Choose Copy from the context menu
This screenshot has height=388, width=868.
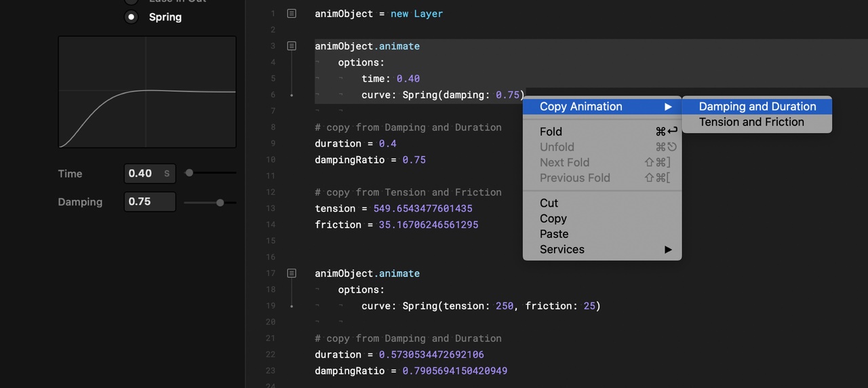pos(553,218)
